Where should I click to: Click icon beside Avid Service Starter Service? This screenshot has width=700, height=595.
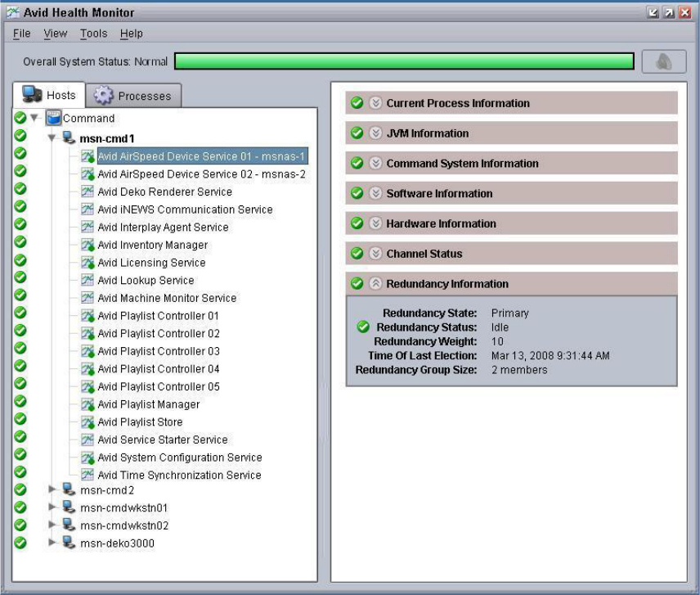(87, 439)
